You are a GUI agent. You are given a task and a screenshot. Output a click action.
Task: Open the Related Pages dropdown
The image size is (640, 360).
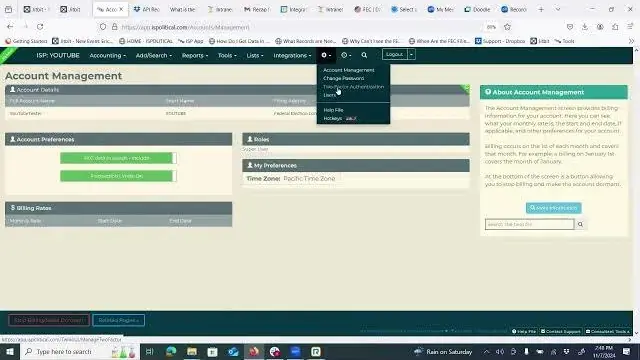118,320
